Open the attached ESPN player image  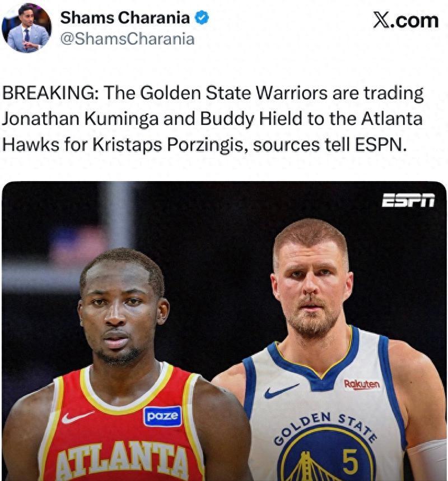224,331
